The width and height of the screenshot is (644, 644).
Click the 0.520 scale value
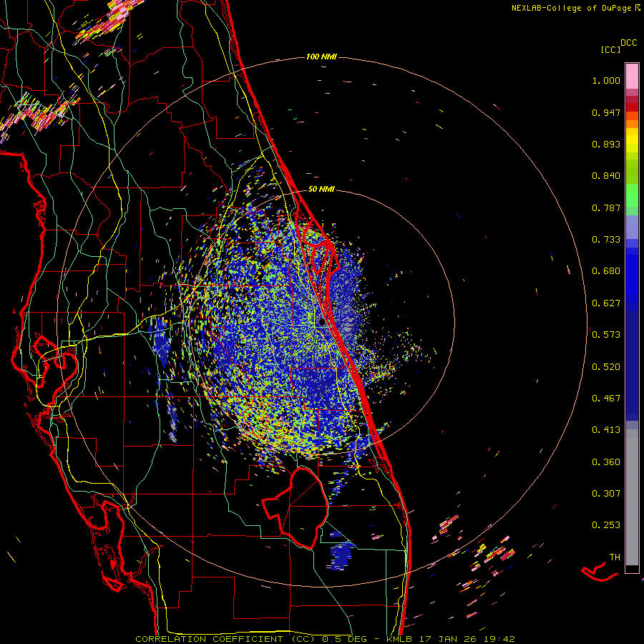[606, 367]
